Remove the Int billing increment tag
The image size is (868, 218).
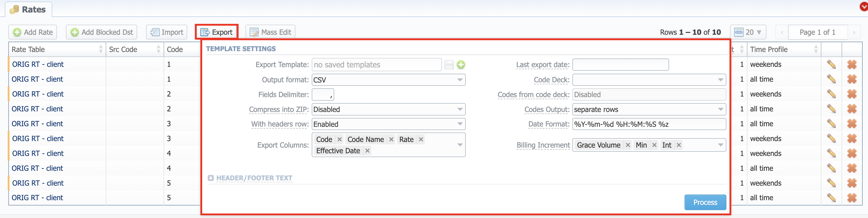click(x=679, y=145)
